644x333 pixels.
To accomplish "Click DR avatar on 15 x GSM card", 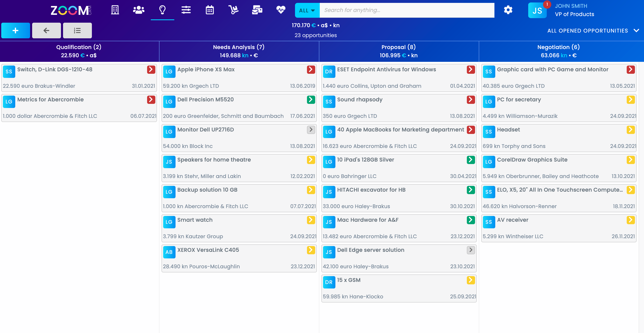I will 329,282.
